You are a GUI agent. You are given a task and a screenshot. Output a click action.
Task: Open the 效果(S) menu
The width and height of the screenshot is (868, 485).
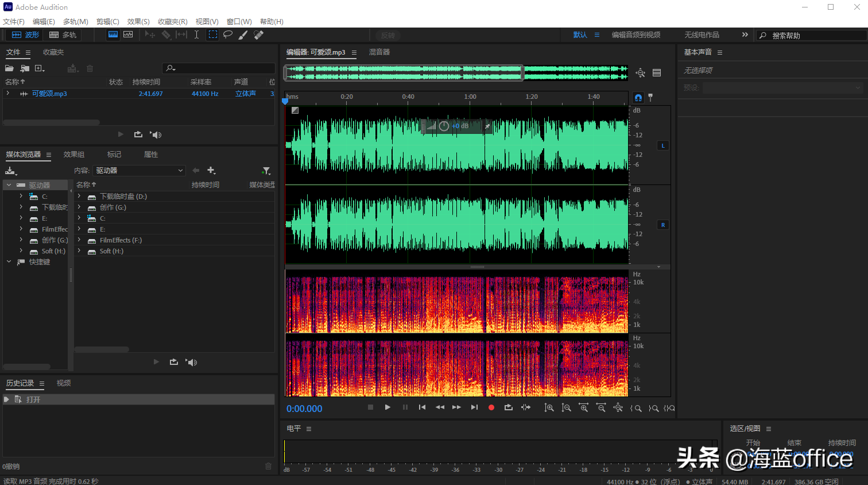coord(138,22)
